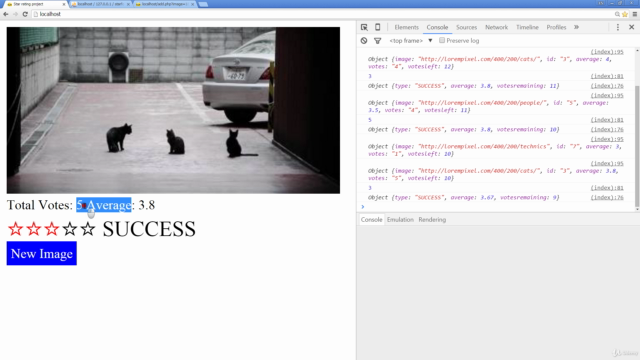Clear the console log icon

click(364, 41)
